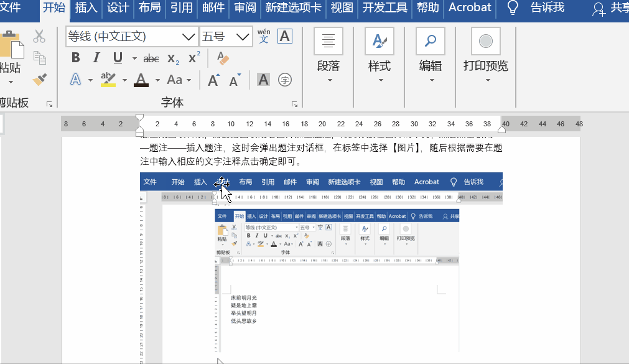Viewport: 629px width, 364px height.
Task: Open the Paste options arrow
Action: pyautogui.click(x=11, y=82)
